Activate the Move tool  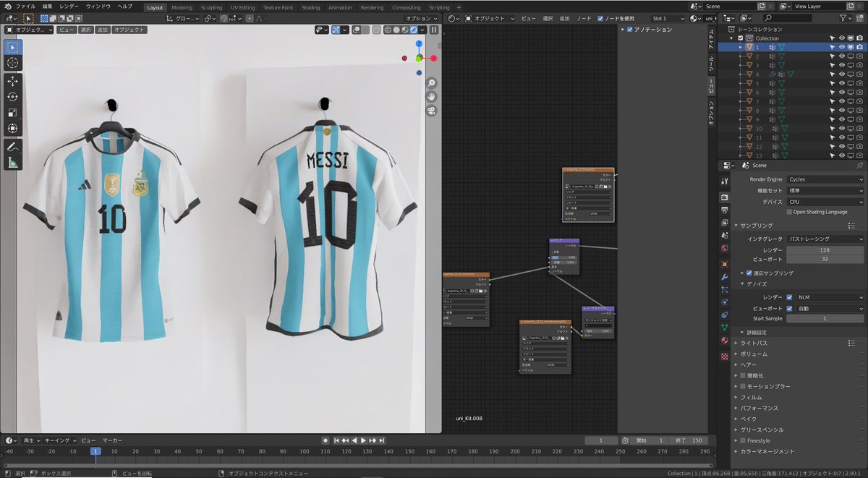click(13, 81)
